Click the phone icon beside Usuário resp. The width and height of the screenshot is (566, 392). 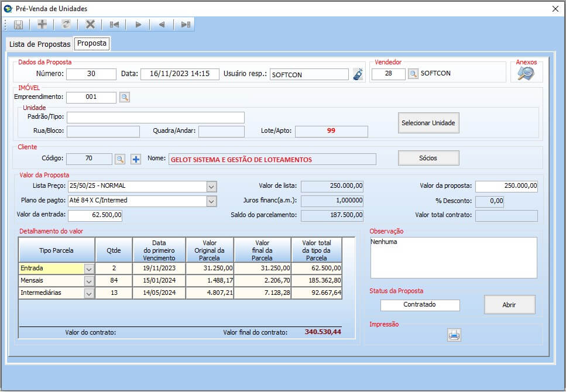(x=358, y=74)
